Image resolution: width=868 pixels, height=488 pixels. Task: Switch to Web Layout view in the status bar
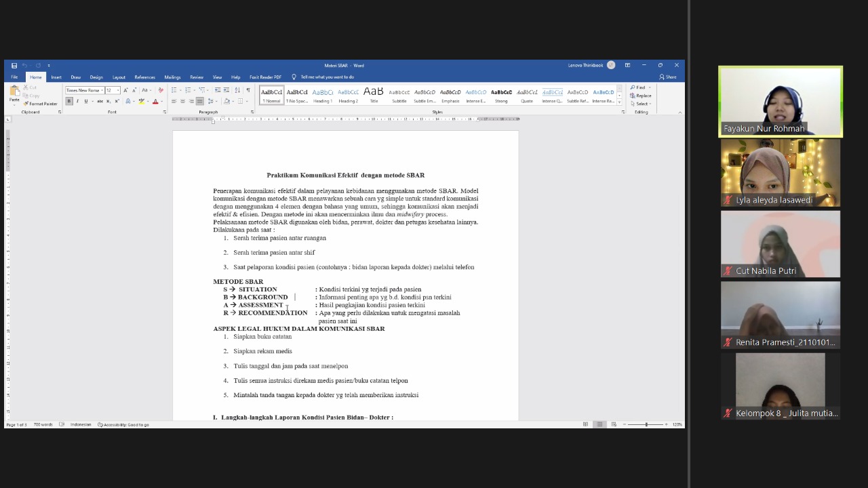tap(614, 424)
